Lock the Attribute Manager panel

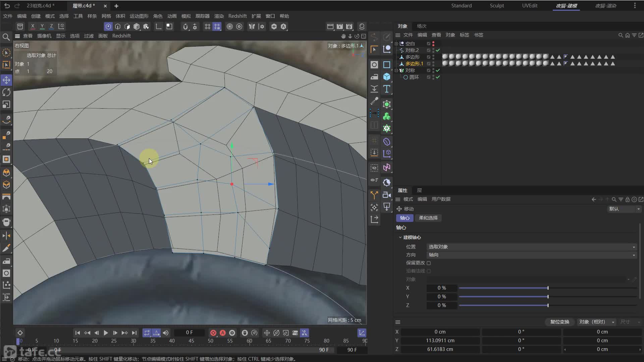coord(627,199)
